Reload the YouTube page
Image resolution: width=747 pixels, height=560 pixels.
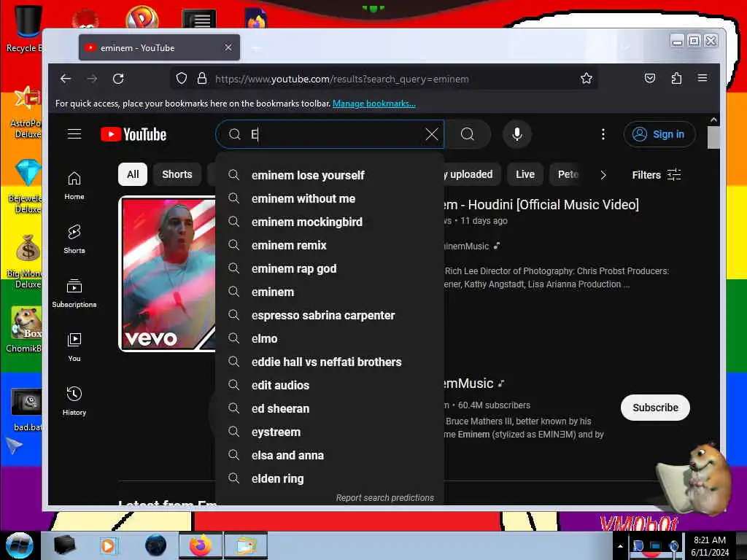pos(118,79)
